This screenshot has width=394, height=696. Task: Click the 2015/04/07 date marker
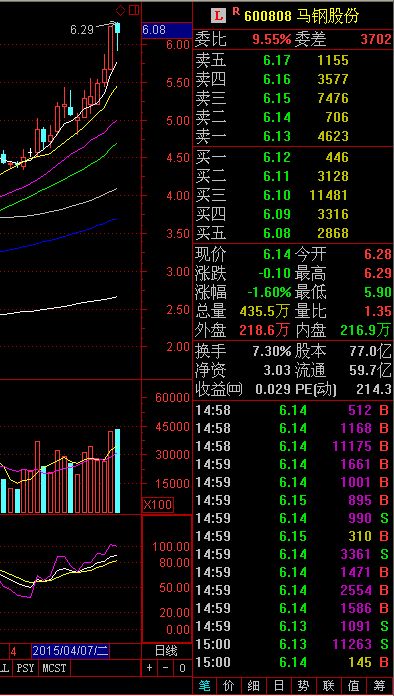[71, 651]
